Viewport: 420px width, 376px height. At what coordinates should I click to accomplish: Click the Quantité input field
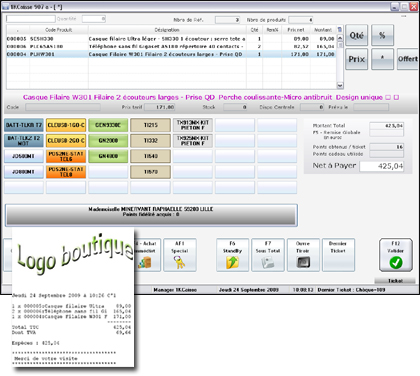tap(94, 19)
